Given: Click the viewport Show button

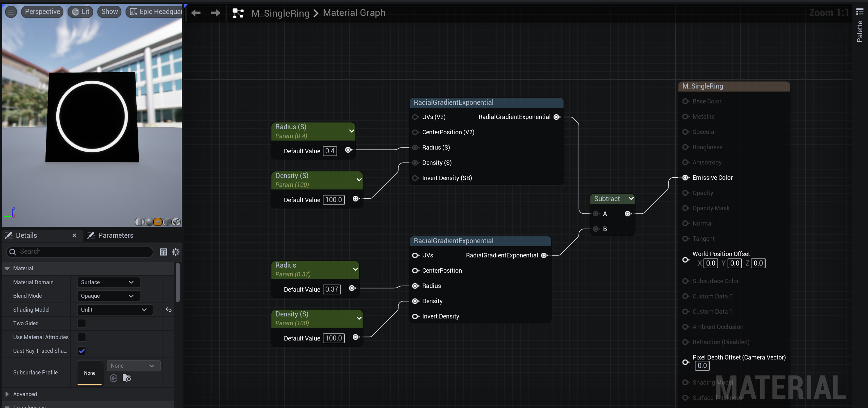Looking at the screenshot, I should pos(109,12).
